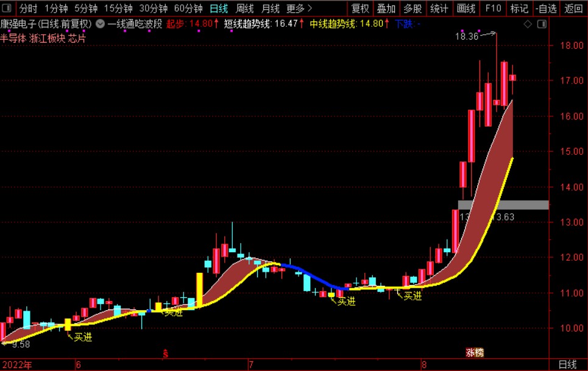Switch to 5分钟 period

tap(86, 9)
